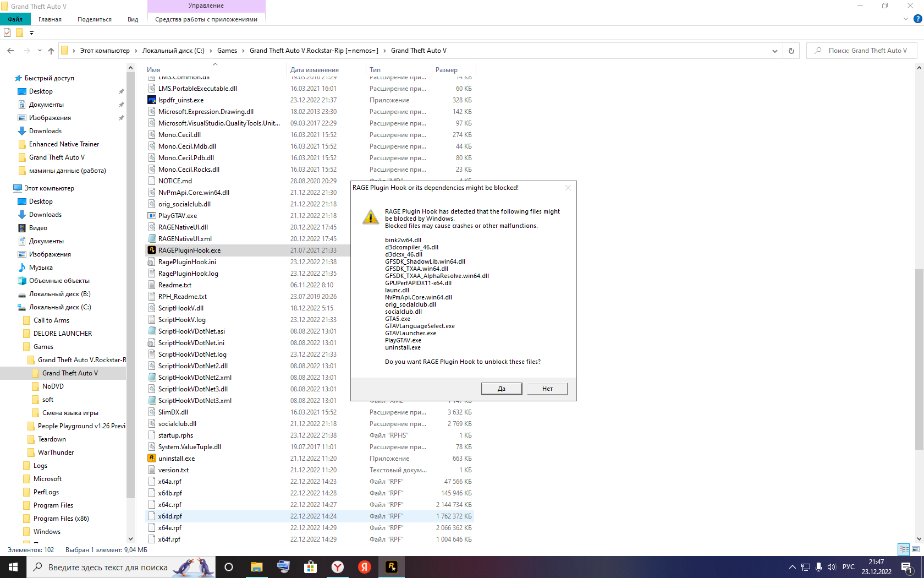This screenshot has width=924, height=578.
Task: Click the РУС language indicator
Action: click(x=849, y=567)
